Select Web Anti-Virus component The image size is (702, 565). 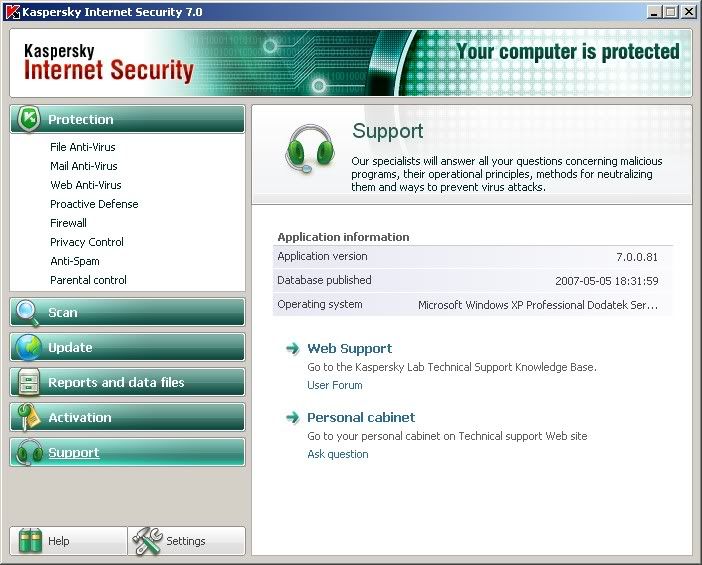click(86, 185)
